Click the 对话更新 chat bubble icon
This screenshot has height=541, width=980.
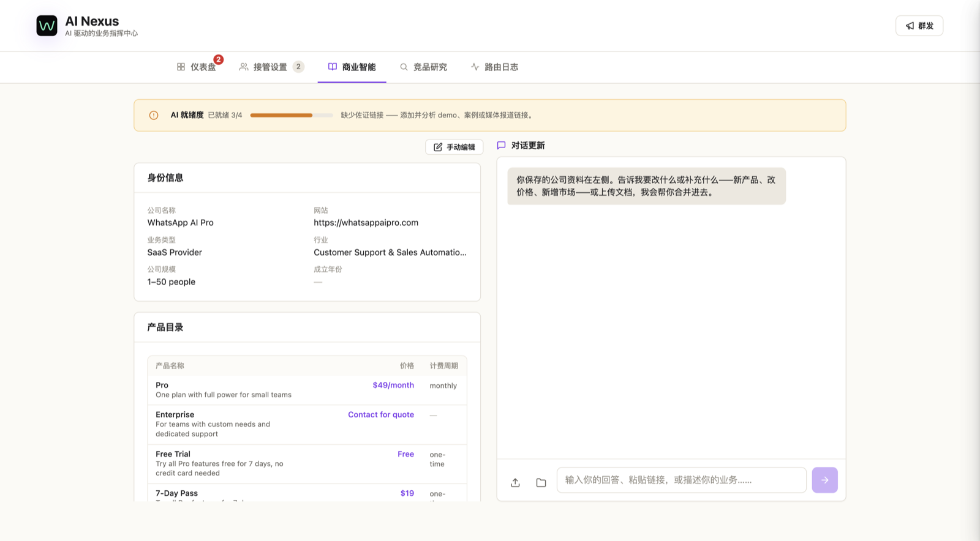(501, 145)
